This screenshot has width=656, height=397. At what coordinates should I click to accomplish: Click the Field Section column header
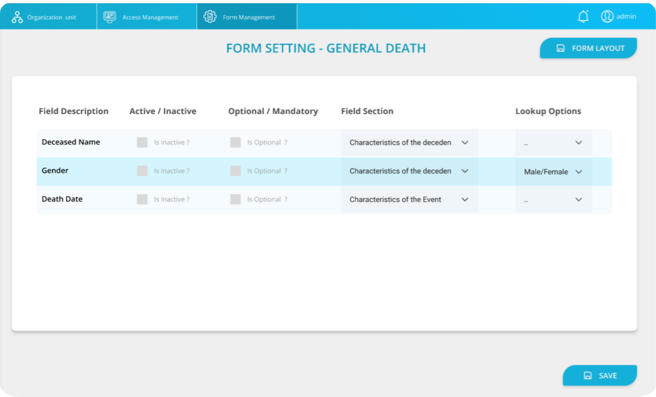coord(367,111)
